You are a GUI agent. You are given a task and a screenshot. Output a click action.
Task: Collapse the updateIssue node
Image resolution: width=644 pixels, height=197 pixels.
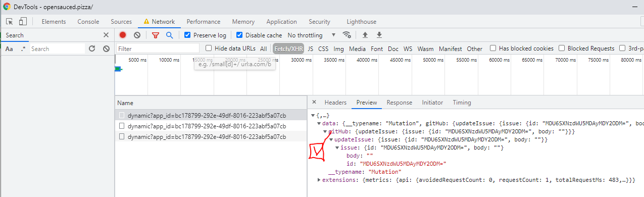331,139
